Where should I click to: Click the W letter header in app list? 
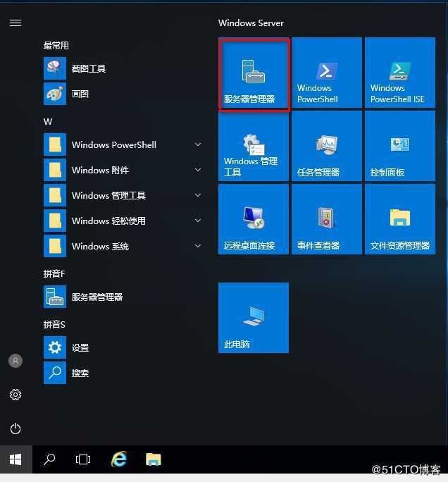coord(48,122)
